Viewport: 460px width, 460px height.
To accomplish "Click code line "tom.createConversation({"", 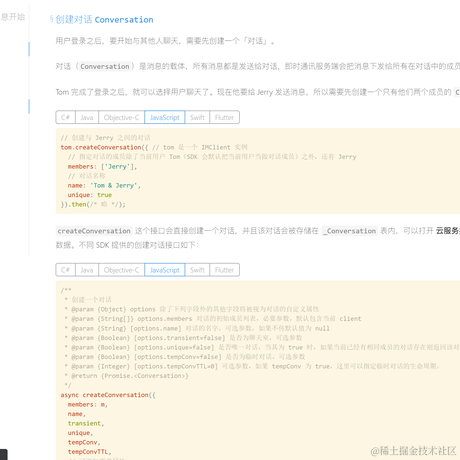I will click(x=104, y=147).
